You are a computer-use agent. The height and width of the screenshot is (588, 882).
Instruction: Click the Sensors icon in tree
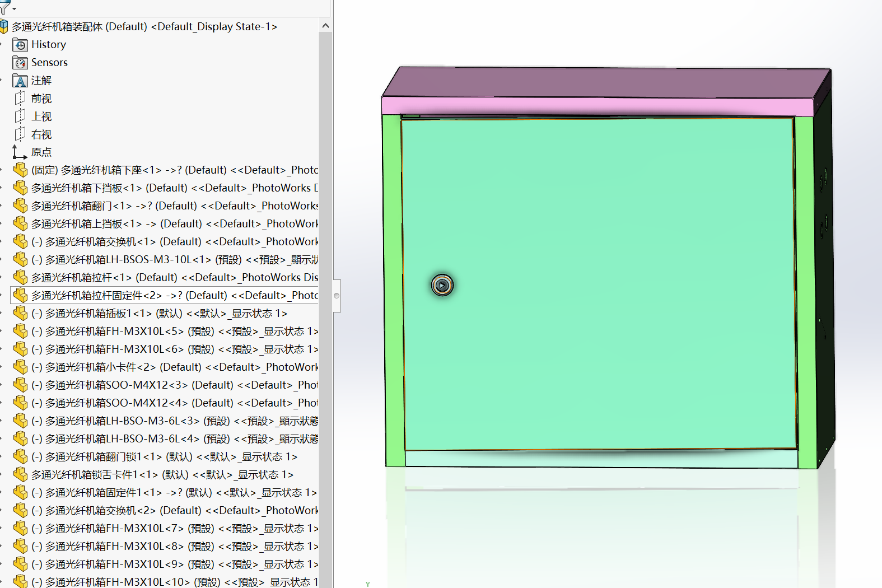click(20, 63)
